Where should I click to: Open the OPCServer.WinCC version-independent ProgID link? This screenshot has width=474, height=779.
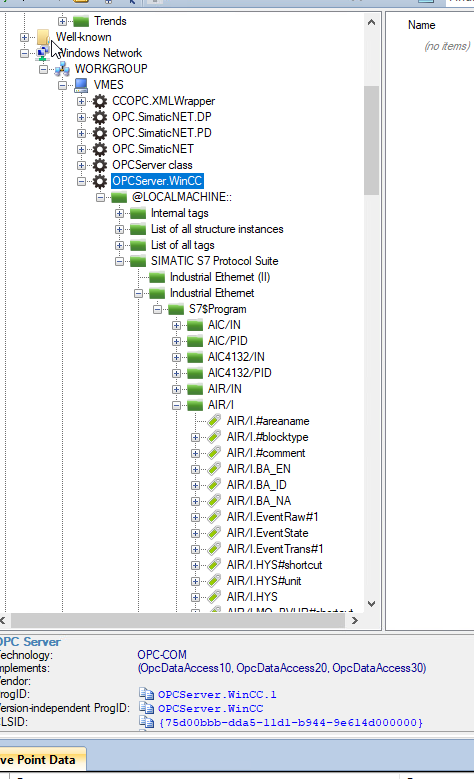pyautogui.click(x=211, y=708)
